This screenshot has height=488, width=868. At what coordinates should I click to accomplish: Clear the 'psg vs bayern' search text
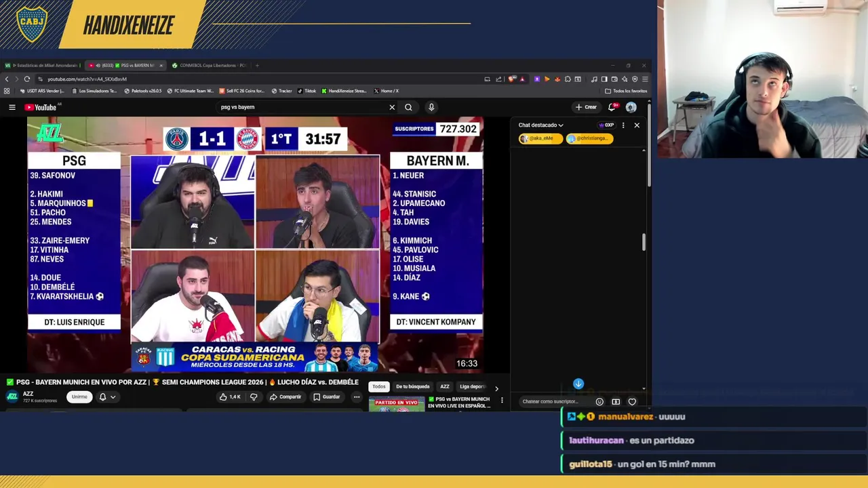tap(392, 107)
